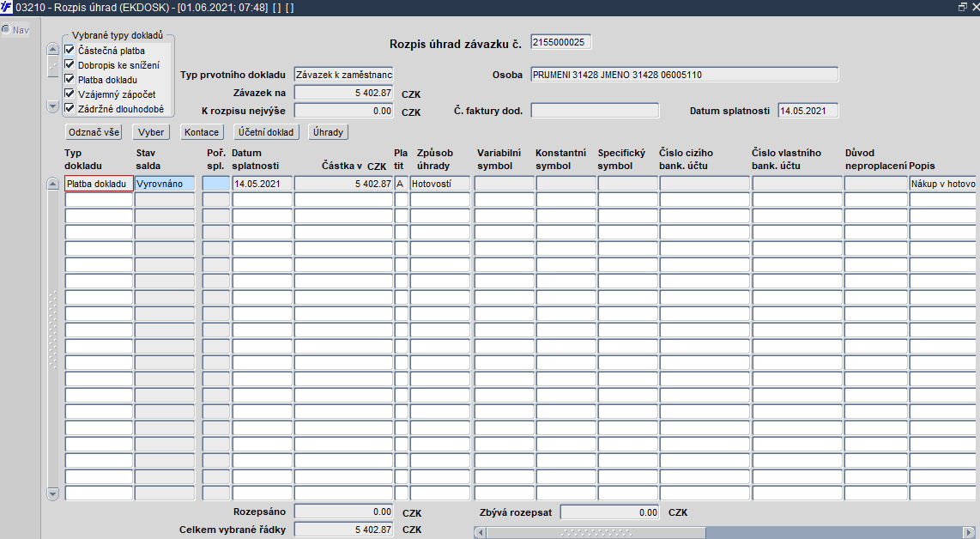Click first row Důvod neproplacení cell

tap(876, 184)
